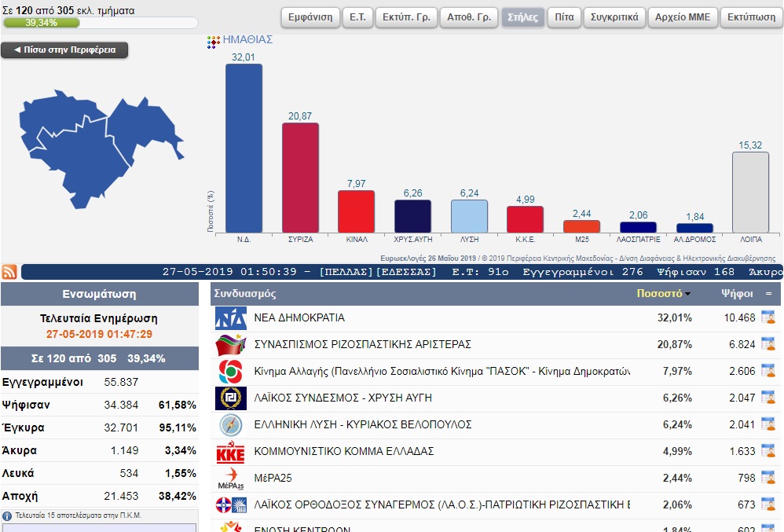The width and height of the screenshot is (784, 532).
Task: Open Αρχείο ΜΜΕ
Action: tap(683, 17)
